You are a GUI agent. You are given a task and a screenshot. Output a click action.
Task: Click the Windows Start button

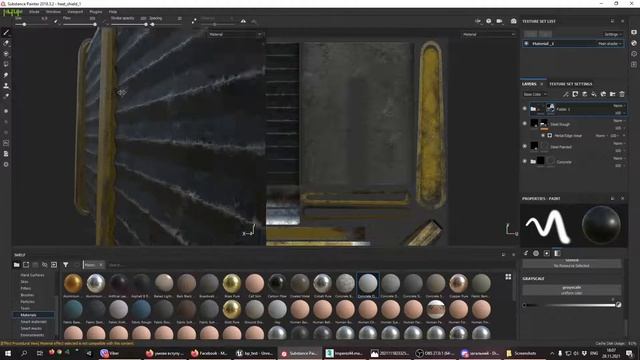pos(7,353)
